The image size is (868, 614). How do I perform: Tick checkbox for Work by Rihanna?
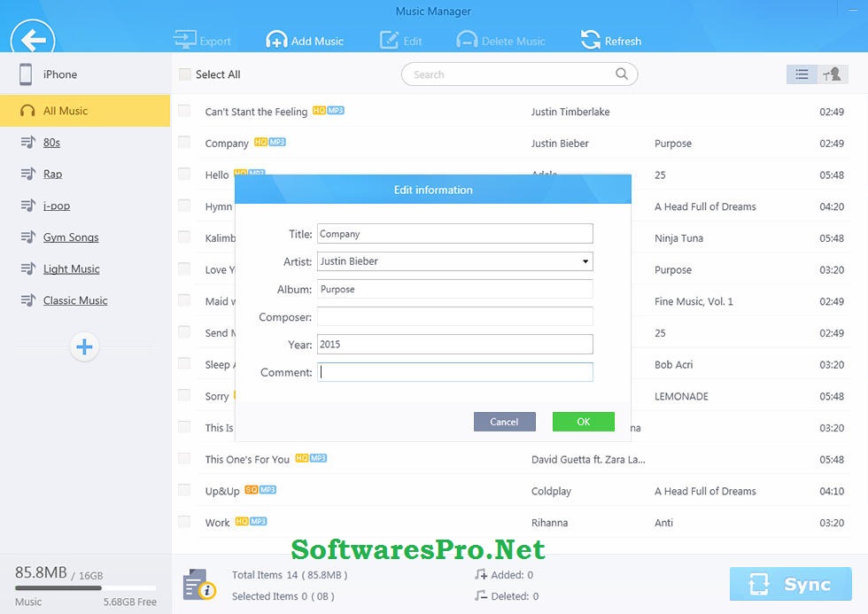click(184, 522)
